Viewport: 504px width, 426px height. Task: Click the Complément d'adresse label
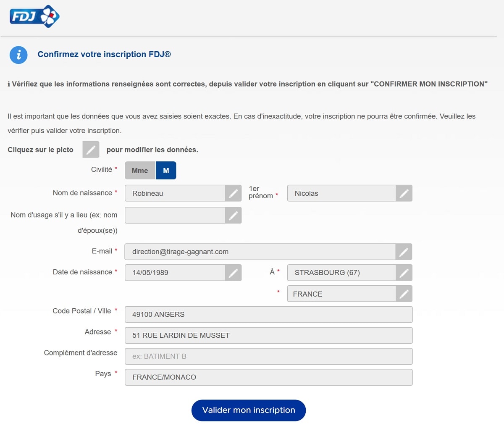(x=81, y=353)
